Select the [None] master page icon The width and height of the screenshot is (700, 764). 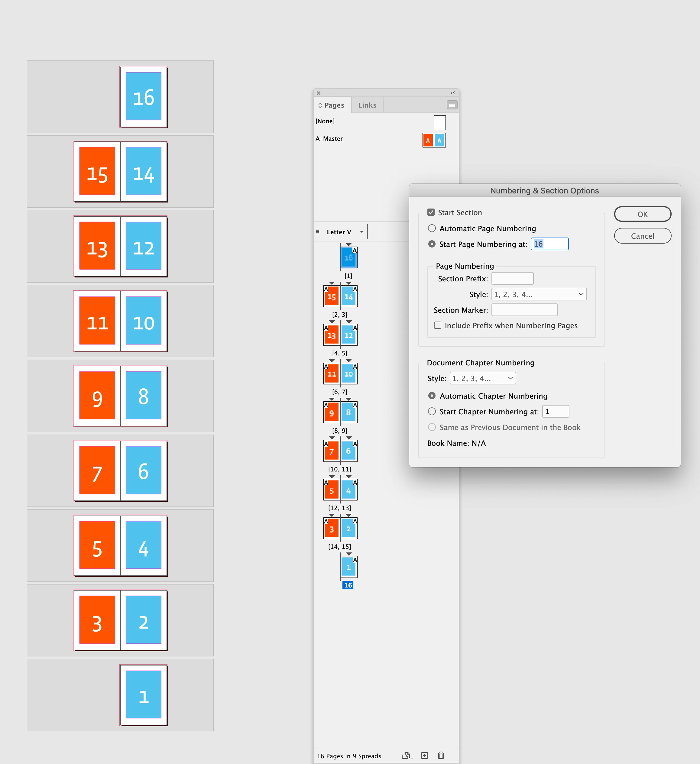click(439, 123)
